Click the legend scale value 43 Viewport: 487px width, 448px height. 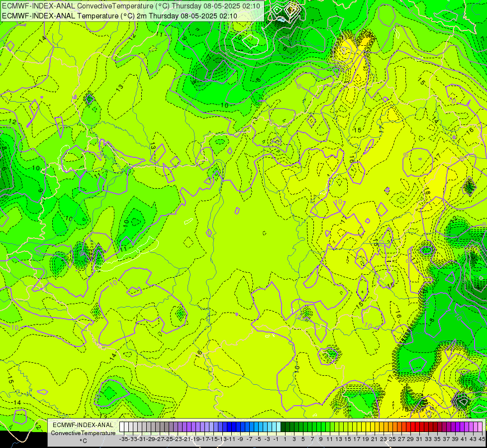pos(473,440)
